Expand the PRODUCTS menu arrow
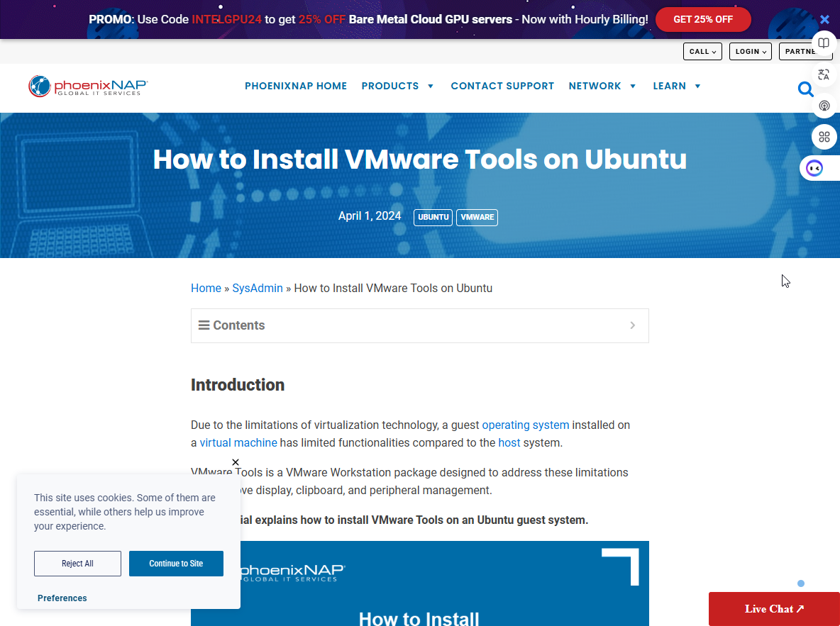 pos(430,86)
